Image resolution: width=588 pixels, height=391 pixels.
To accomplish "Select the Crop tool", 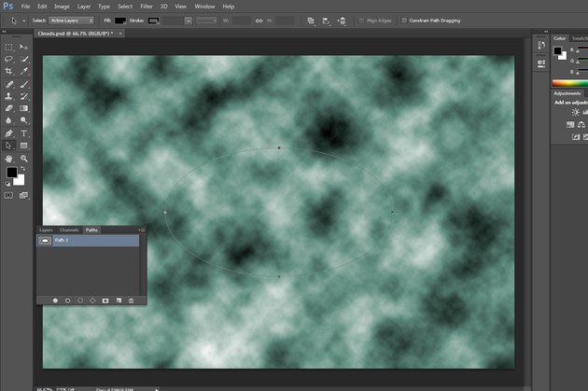I will 8,71.
